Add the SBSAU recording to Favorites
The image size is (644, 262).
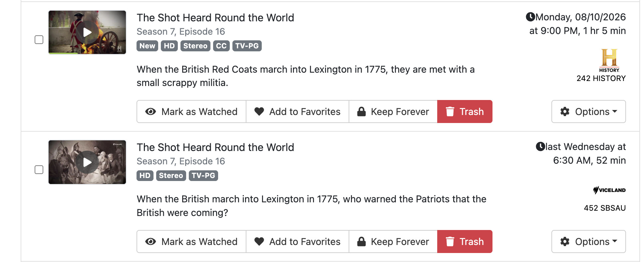pyautogui.click(x=297, y=242)
